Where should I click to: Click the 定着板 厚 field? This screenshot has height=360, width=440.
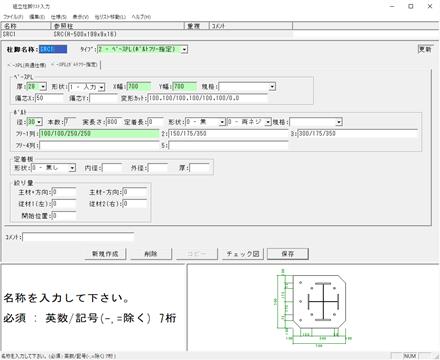(199, 168)
